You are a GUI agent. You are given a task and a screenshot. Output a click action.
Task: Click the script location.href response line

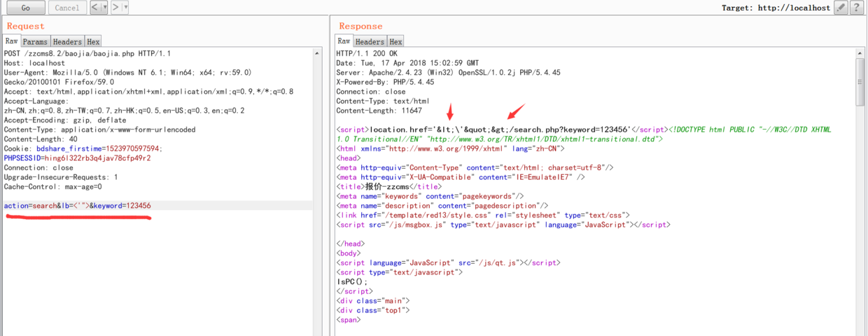coord(502,129)
